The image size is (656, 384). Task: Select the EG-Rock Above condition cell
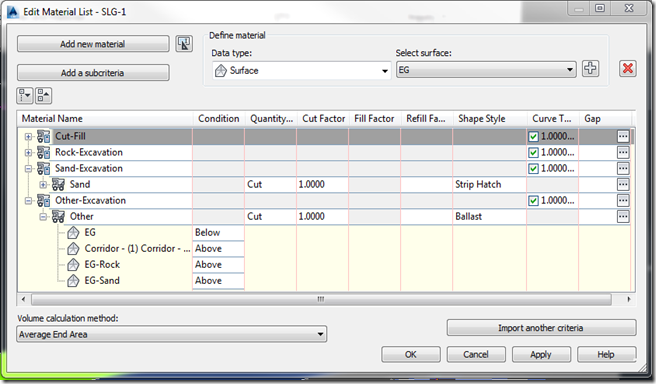point(218,264)
